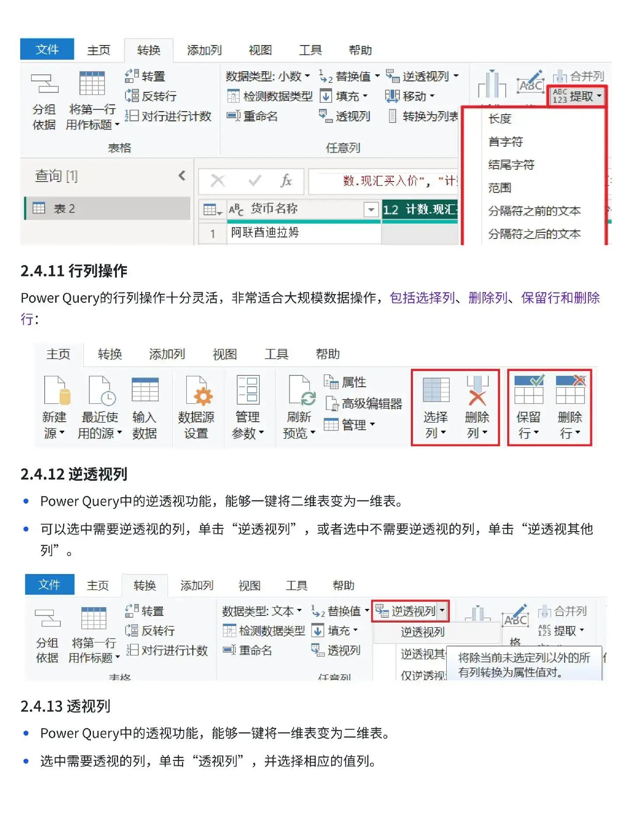Click 最近使用的源 icon
This screenshot has width=630, height=840.
click(x=101, y=390)
